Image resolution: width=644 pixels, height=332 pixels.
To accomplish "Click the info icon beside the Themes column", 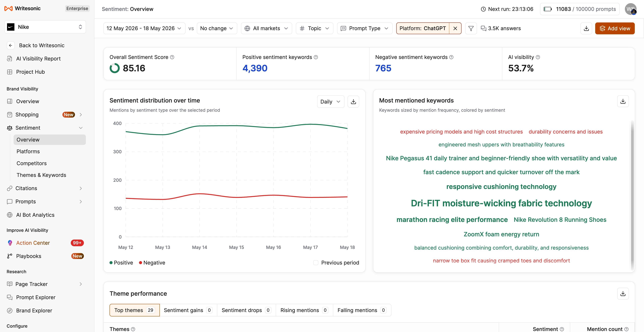I will 133,329.
